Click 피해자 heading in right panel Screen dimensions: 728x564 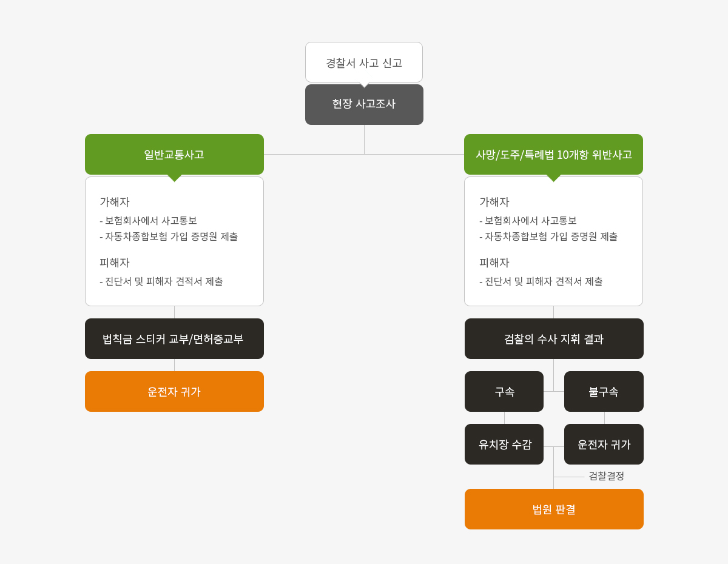(494, 263)
